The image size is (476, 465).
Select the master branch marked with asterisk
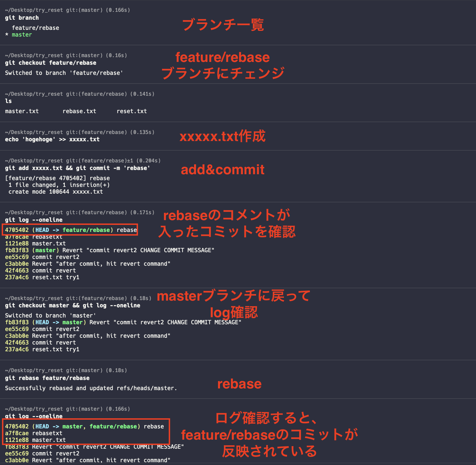point(22,34)
